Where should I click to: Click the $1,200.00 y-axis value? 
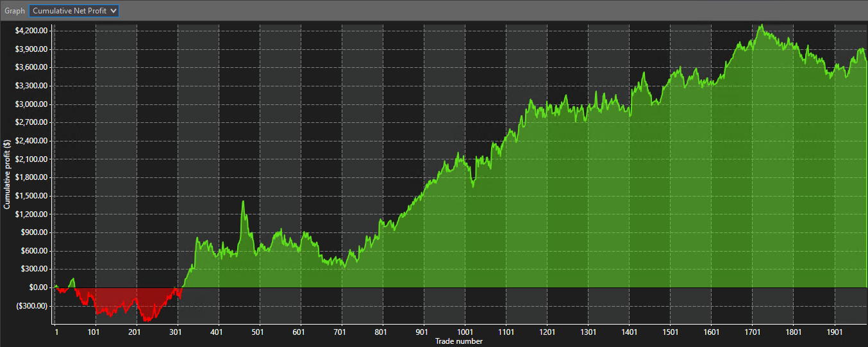click(x=31, y=214)
